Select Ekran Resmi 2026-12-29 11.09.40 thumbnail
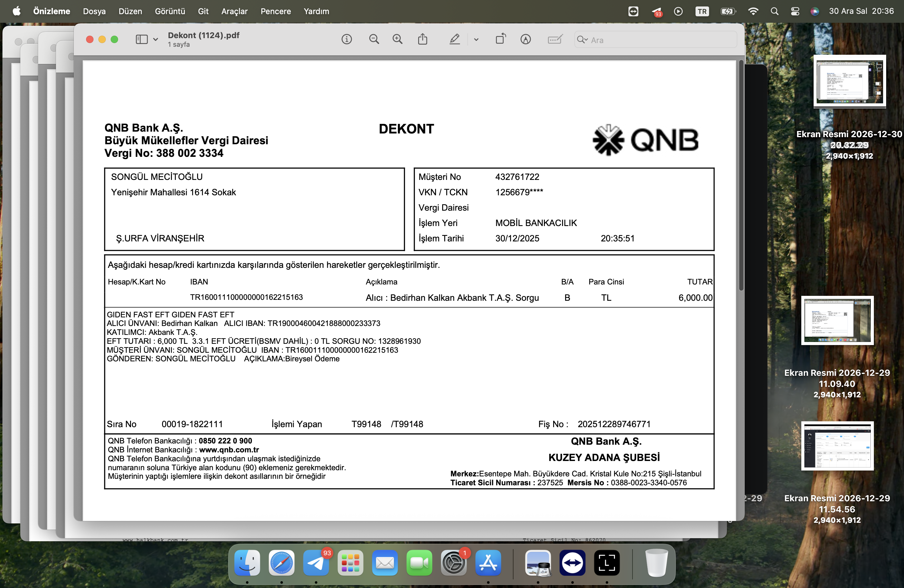 point(837,320)
